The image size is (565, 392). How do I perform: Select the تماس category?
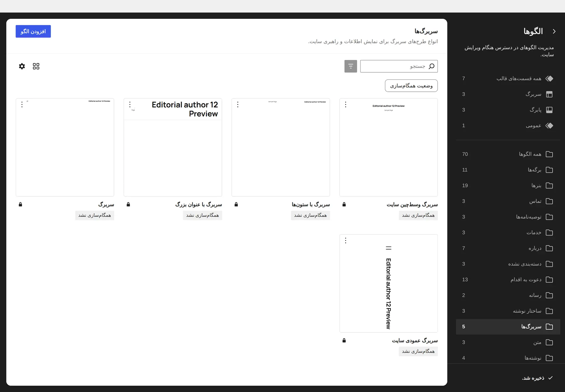508,201
